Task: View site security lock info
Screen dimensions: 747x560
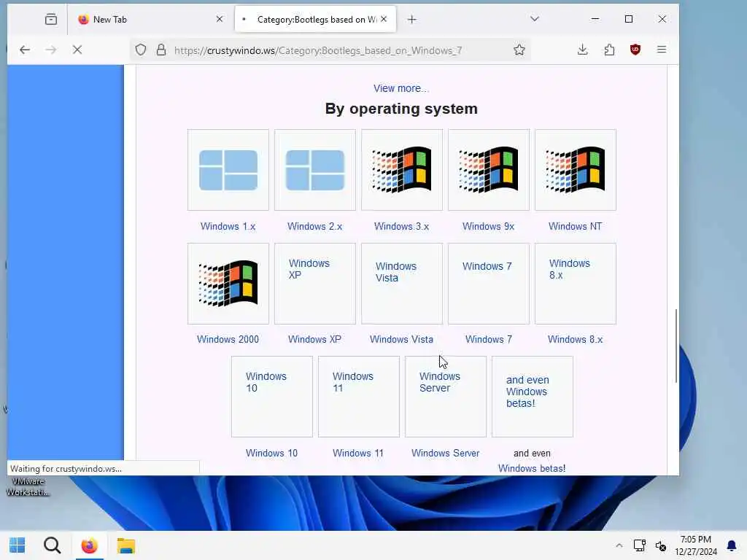Action: coord(161,50)
